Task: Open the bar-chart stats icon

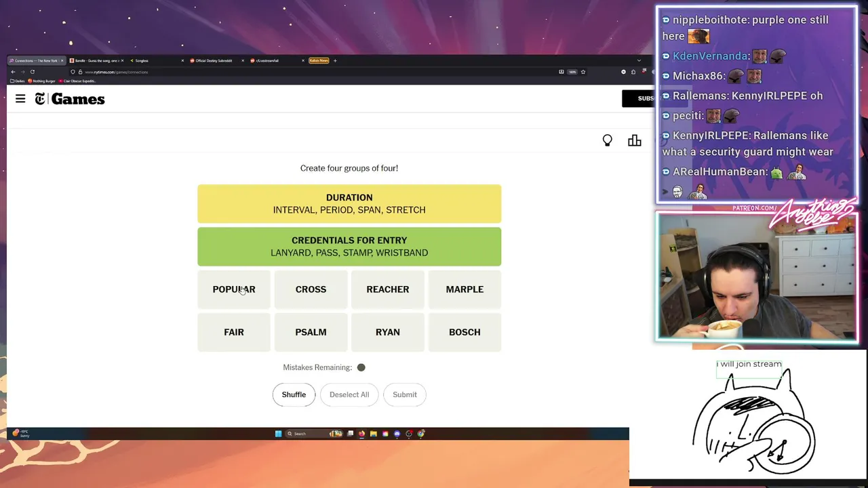Action: [635, 140]
